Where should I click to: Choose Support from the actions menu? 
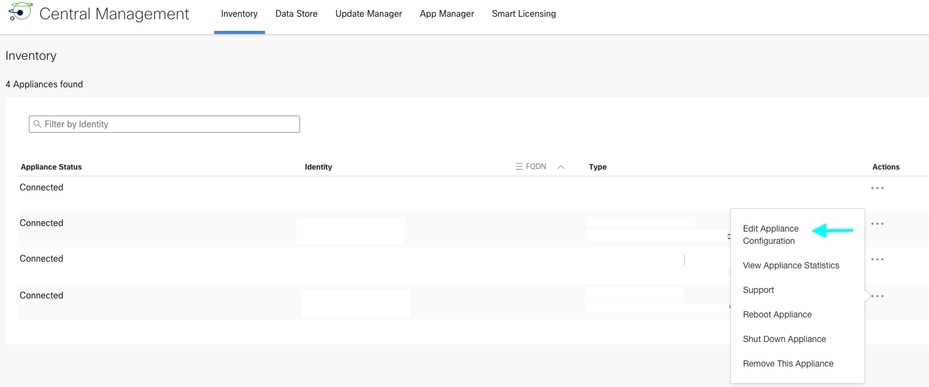point(758,290)
